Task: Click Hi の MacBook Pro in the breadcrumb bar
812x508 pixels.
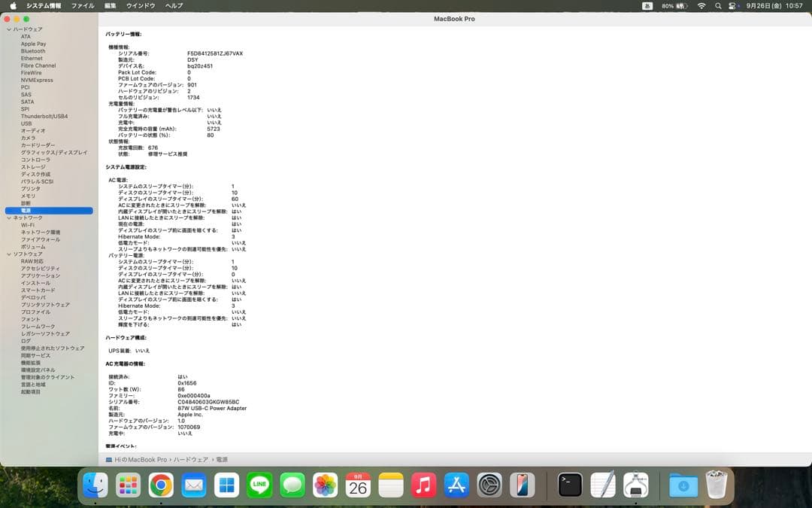Action: (x=141, y=459)
